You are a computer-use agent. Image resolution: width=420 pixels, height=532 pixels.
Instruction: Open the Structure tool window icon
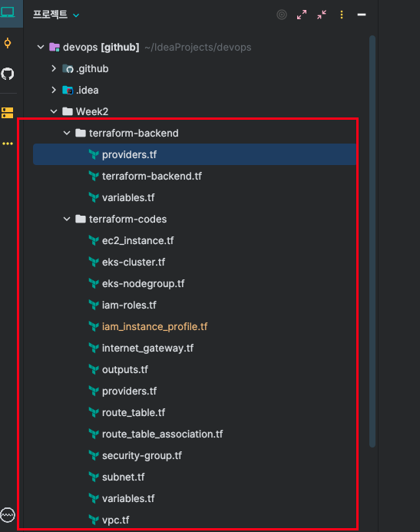[8, 113]
